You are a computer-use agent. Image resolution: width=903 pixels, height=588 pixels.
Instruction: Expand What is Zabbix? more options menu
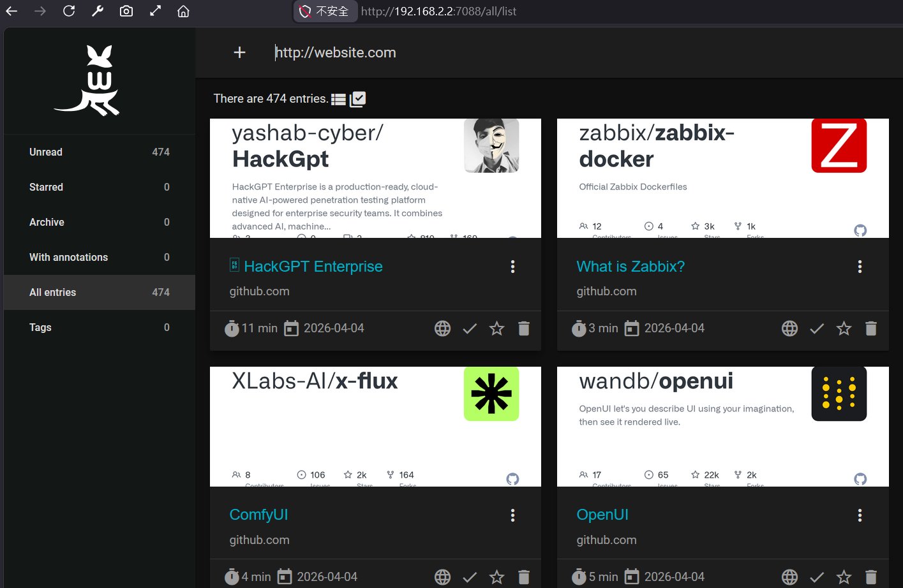[860, 267]
